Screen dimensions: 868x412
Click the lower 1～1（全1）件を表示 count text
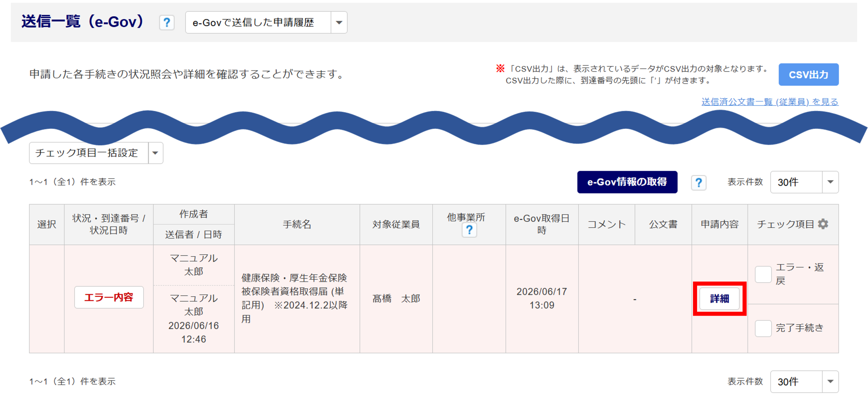tap(73, 381)
